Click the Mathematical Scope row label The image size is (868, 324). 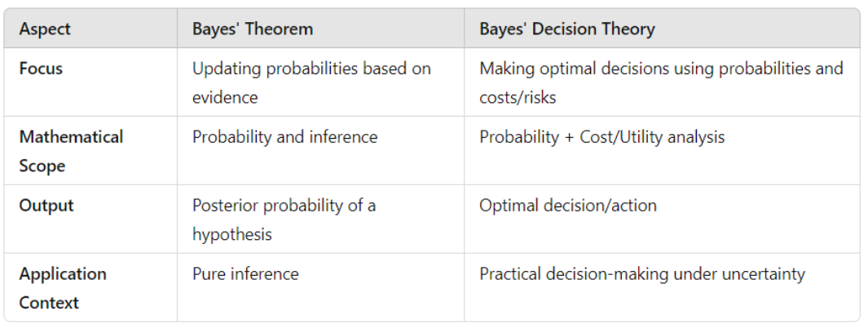pyautogui.click(x=71, y=151)
